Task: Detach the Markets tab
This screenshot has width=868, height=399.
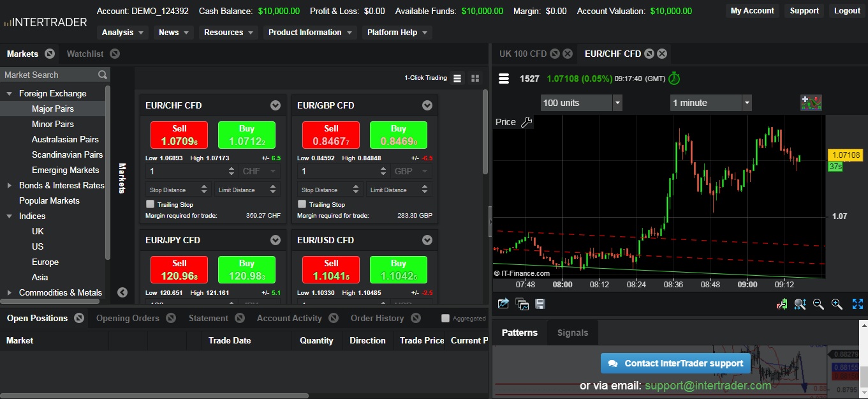Action: point(50,54)
